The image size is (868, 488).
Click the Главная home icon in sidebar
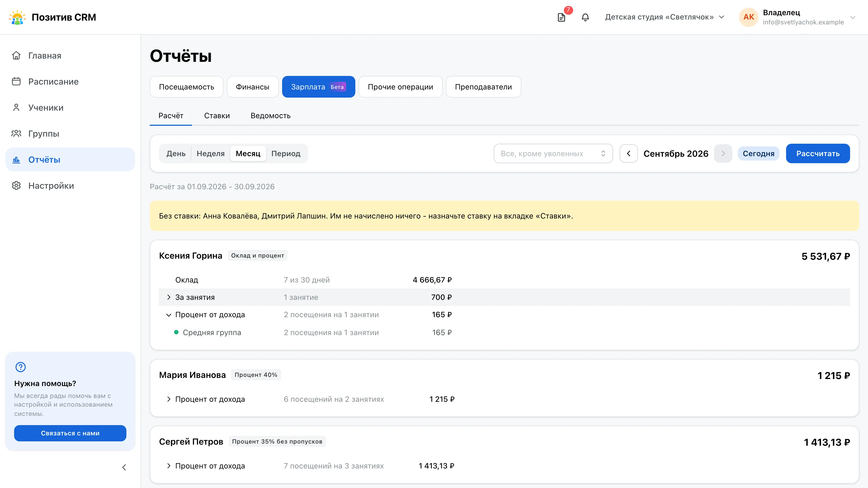click(16, 56)
